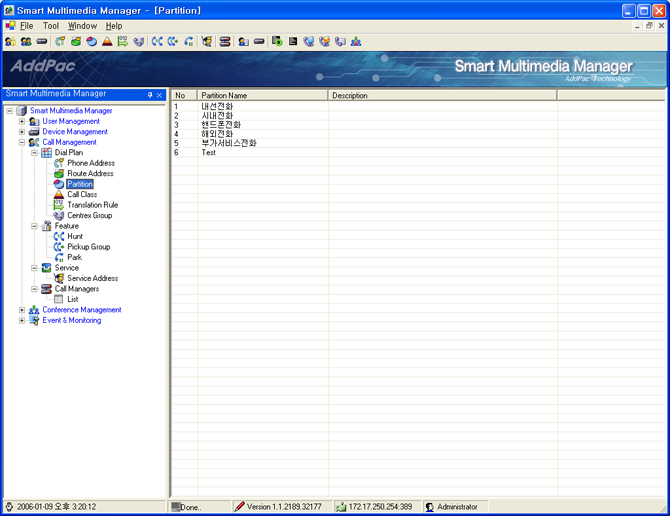Open the File menu
The height and width of the screenshot is (516, 670).
[x=27, y=26]
